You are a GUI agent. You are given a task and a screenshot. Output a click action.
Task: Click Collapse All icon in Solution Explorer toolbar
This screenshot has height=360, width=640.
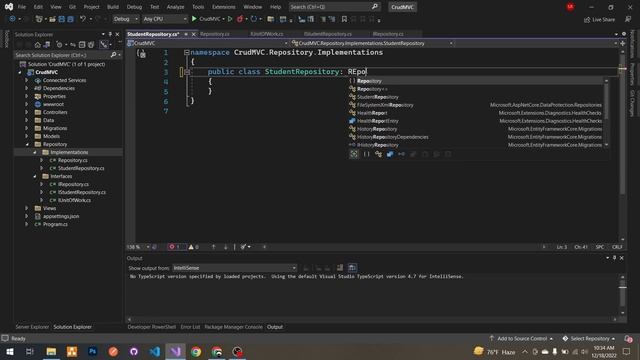pos(82,44)
